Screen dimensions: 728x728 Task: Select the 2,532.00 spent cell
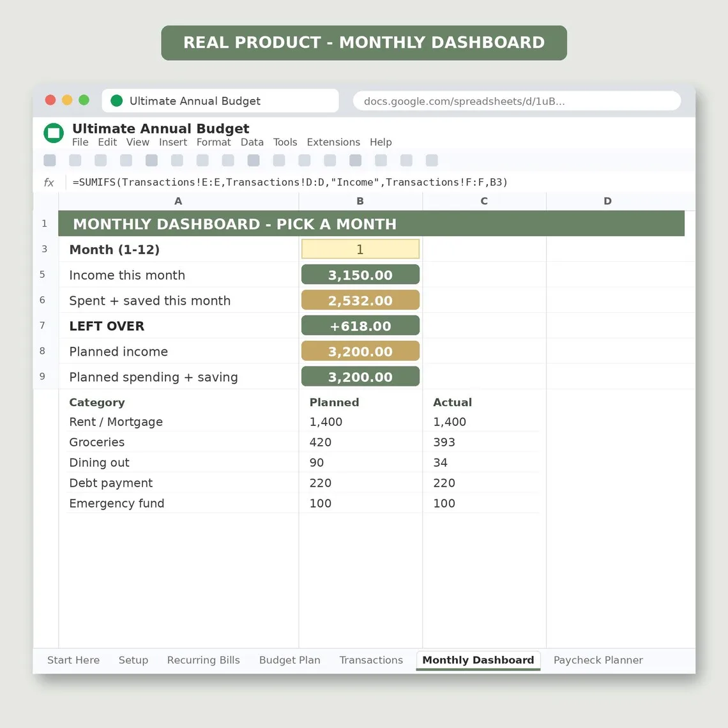click(x=360, y=300)
